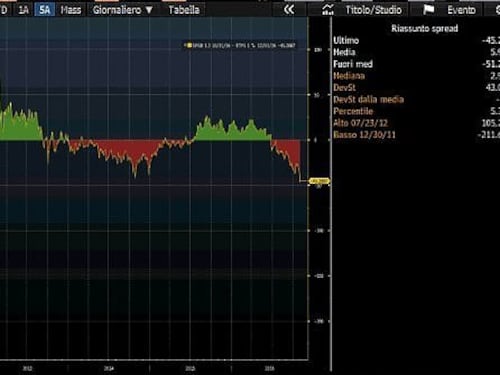Click the DevSt row label
The height and width of the screenshot is (375, 500).
click(x=345, y=88)
